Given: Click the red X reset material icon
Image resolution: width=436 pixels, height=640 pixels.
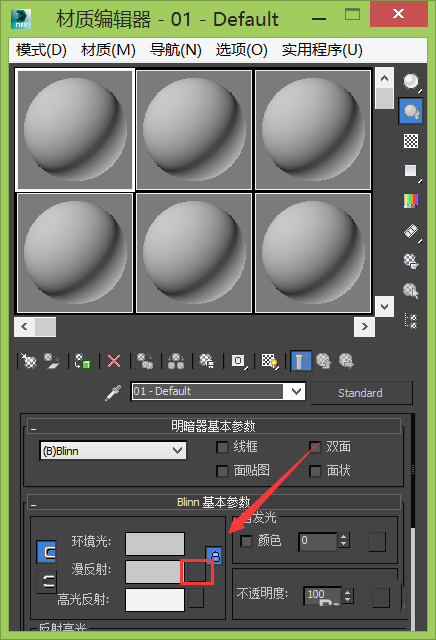Looking at the screenshot, I should [114, 361].
